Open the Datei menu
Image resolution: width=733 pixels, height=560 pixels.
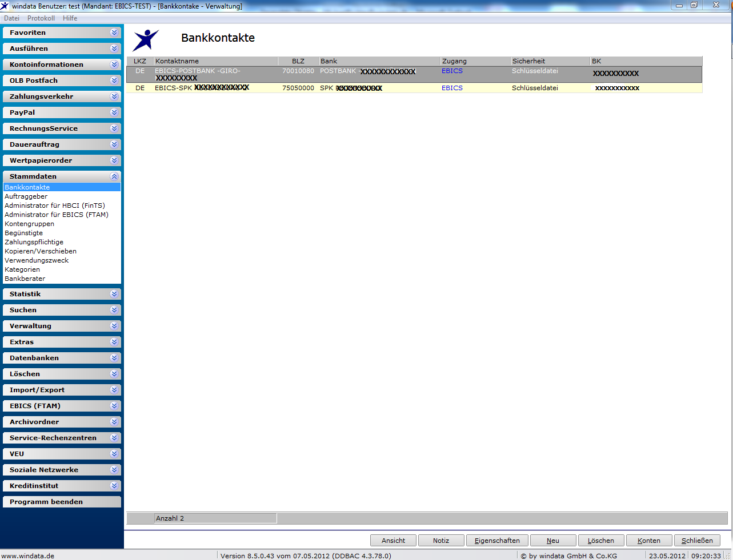[11, 18]
